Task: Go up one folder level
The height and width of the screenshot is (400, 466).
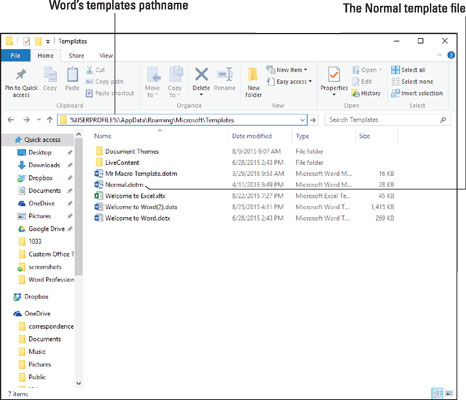Action: 50,120
